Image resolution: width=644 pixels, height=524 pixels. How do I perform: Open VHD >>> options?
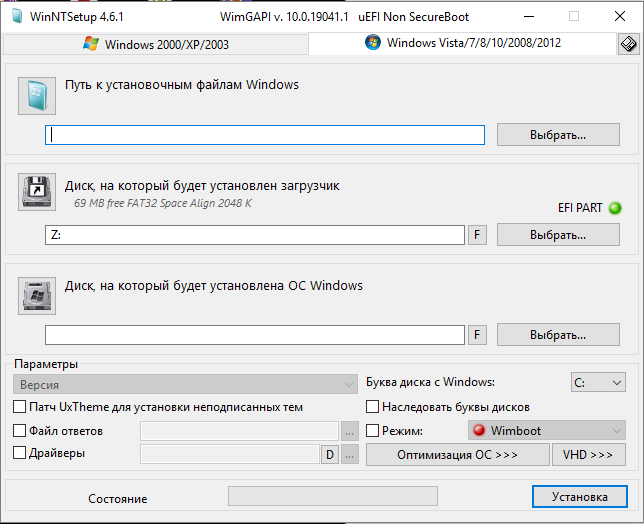(x=589, y=455)
